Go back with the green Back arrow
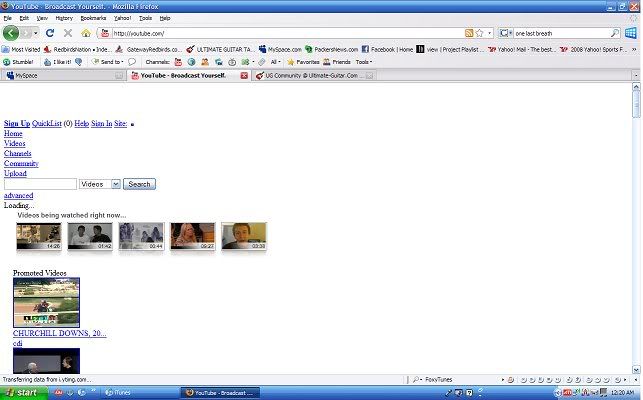 (11, 33)
